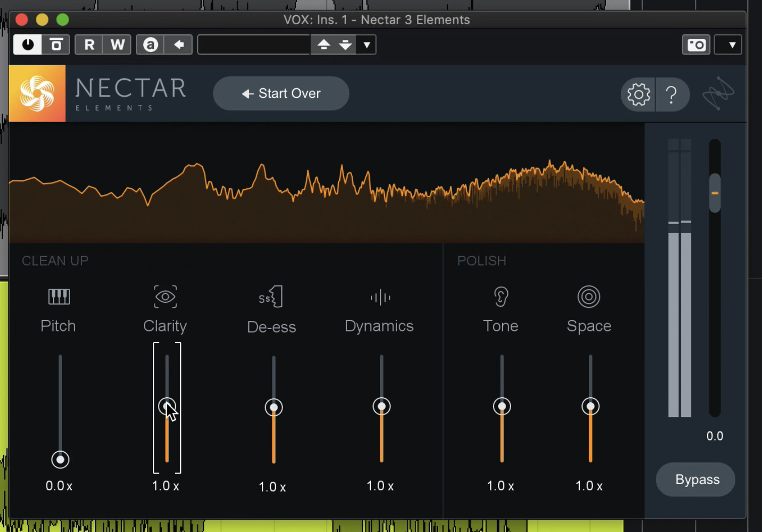Click the Pitch piano keys icon

coord(59,296)
